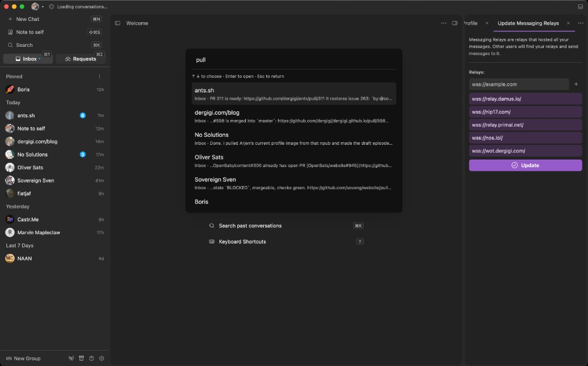This screenshot has width=588, height=366.
Task: Open the help question-mark icon in bottom bar
Action: pos(91,359)
